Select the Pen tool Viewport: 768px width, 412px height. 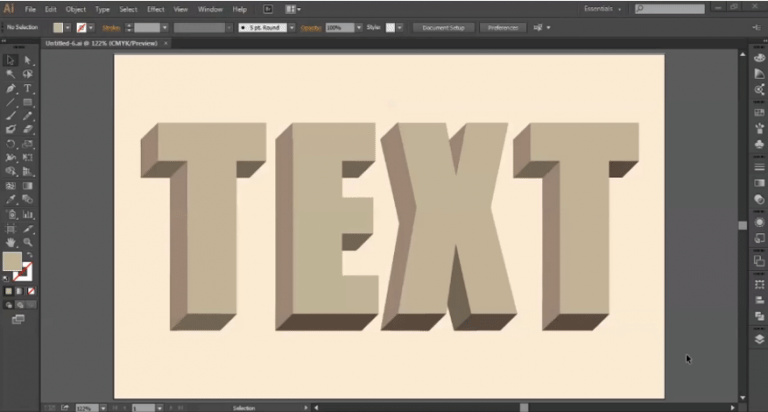10,89
